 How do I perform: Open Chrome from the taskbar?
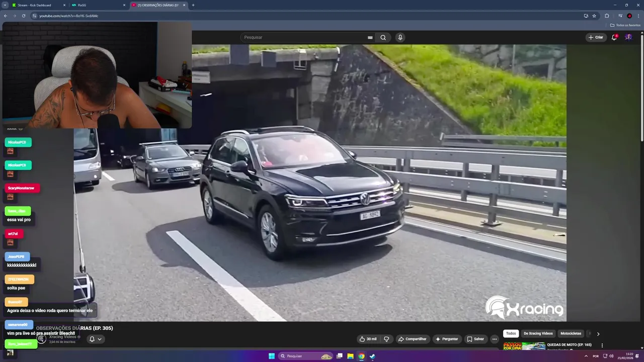tap(361, 356)
